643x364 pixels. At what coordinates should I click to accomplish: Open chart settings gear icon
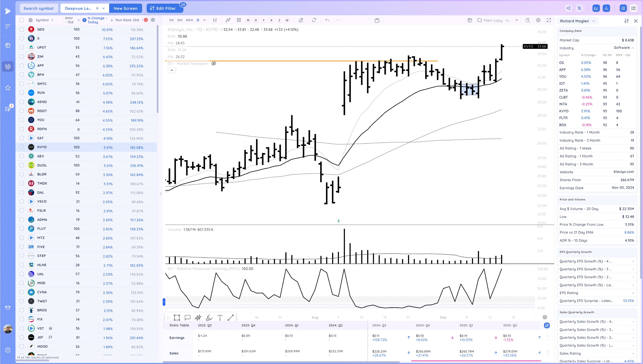point(538,20)
